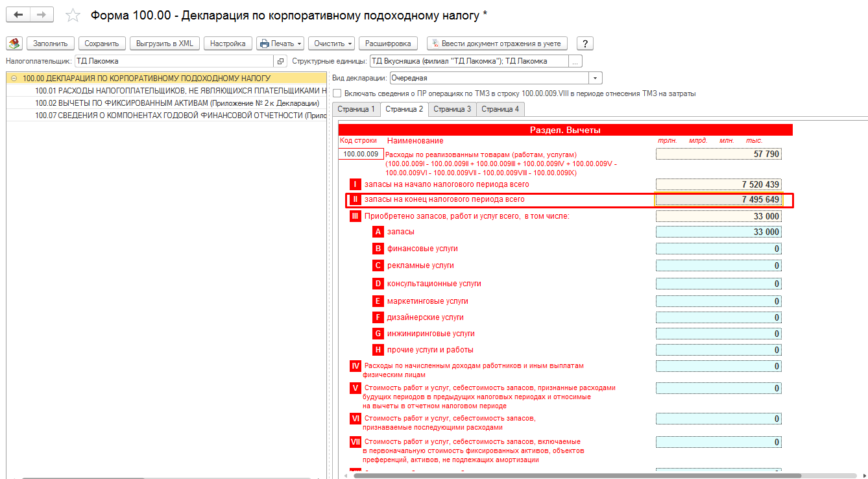
Task: Click the Приобретено запасов, работ и услуг label
Action: pyautogui.click(x=467, y=216)
